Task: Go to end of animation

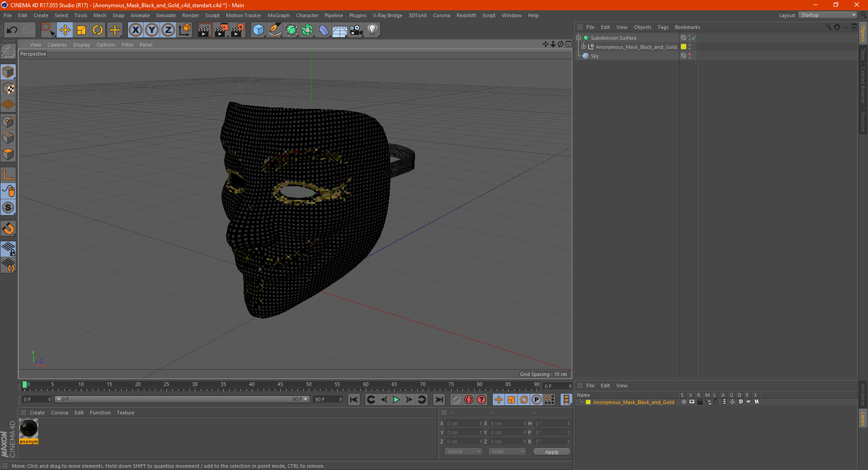Action: point(439,399)
